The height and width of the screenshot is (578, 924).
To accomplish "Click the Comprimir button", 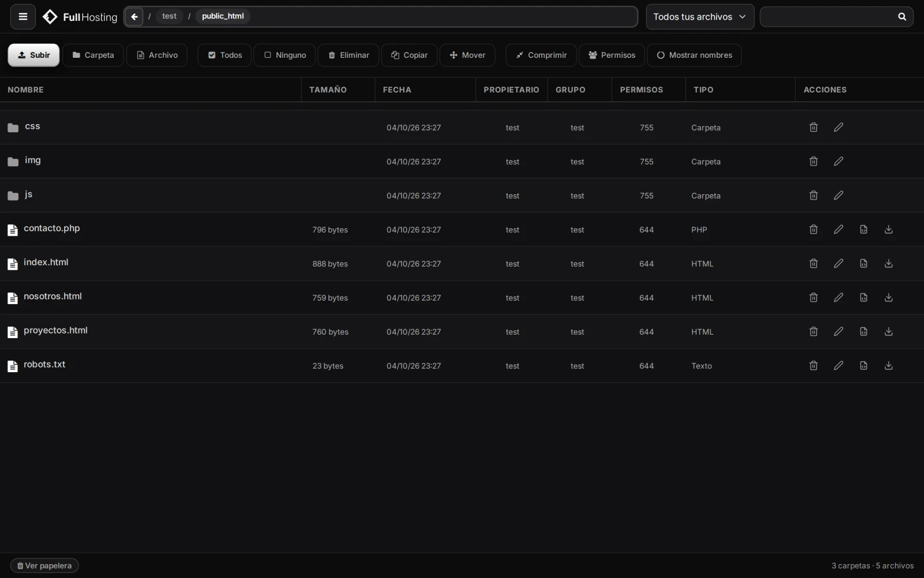I will [x=541, y=55].
